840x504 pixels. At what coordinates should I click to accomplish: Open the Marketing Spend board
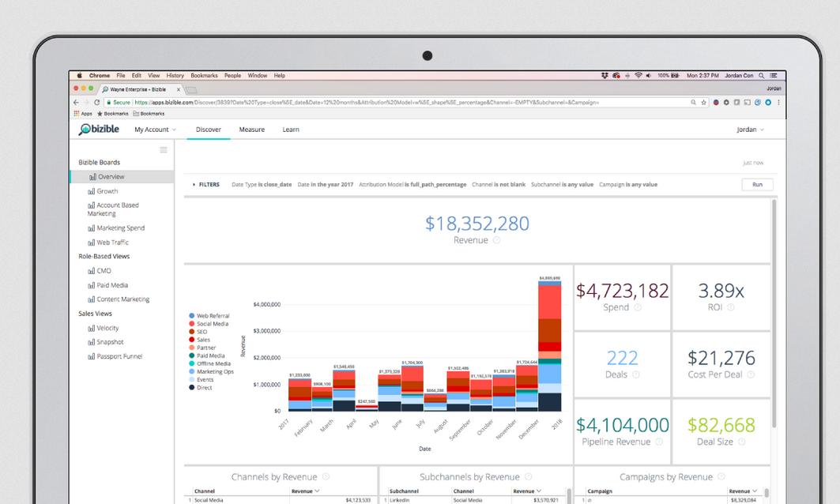pos(120,228)
